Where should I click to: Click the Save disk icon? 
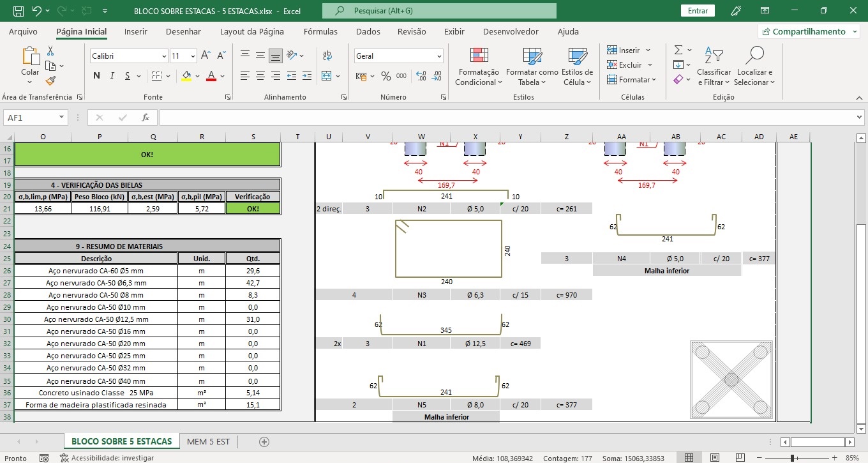click(19, 11)
